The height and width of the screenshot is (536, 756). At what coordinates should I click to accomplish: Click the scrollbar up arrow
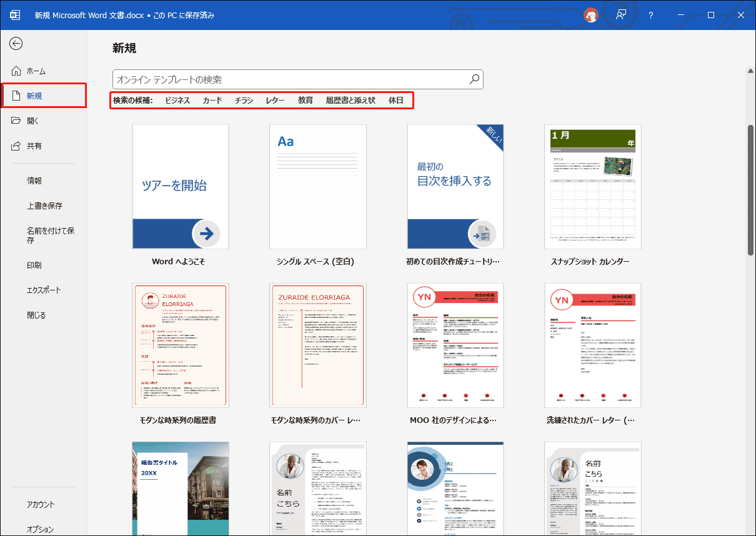(x=751, y=72)
